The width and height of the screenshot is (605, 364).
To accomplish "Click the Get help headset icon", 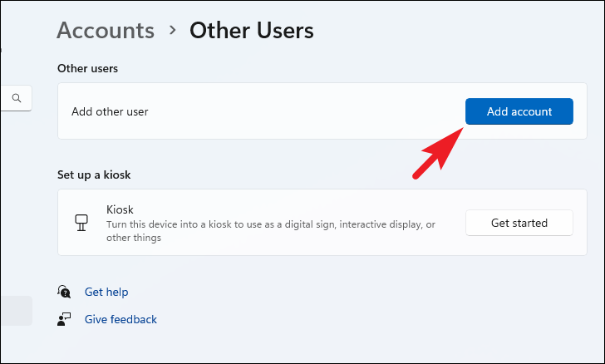I will pyautogui.click(x=64, y=292).
